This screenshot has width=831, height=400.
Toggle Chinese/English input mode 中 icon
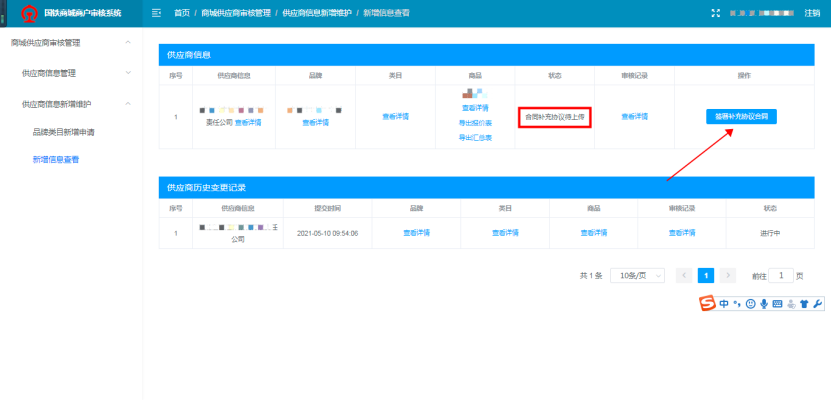coord(724,304)
